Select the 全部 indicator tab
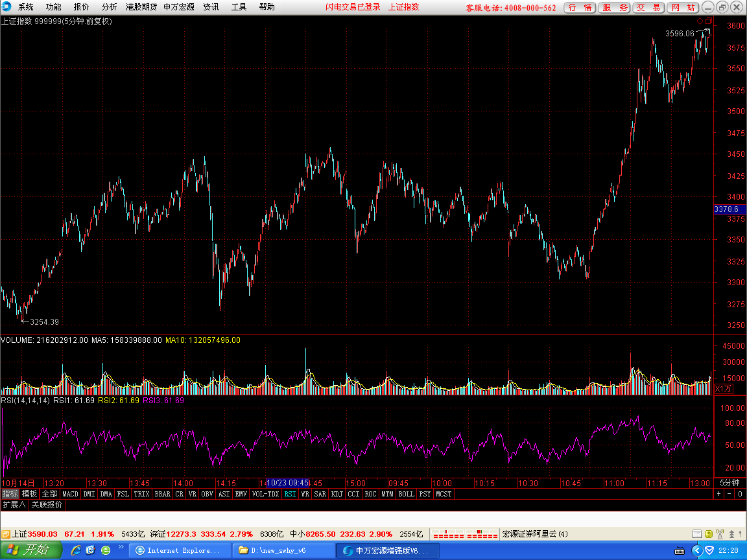The height and width of the screenshot is (560, 747). pos(49,494)
